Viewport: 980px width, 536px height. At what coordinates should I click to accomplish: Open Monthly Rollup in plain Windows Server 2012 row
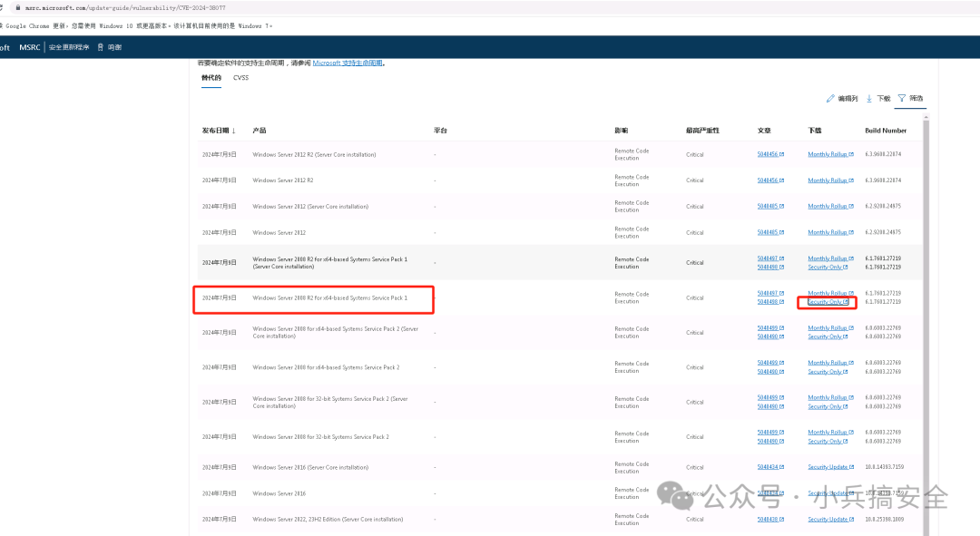(830, 232)
